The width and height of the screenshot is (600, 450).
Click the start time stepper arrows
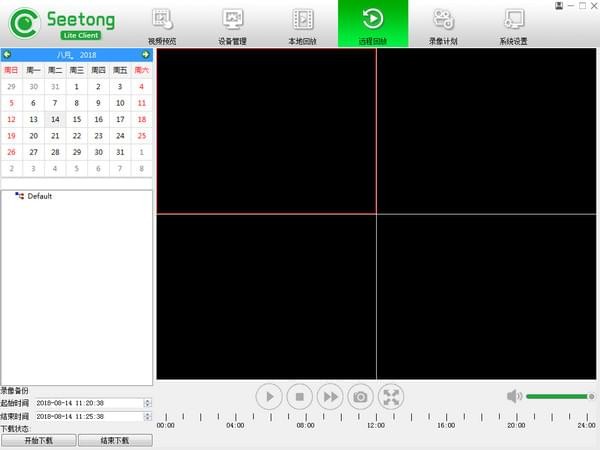(x=148, y=403)
